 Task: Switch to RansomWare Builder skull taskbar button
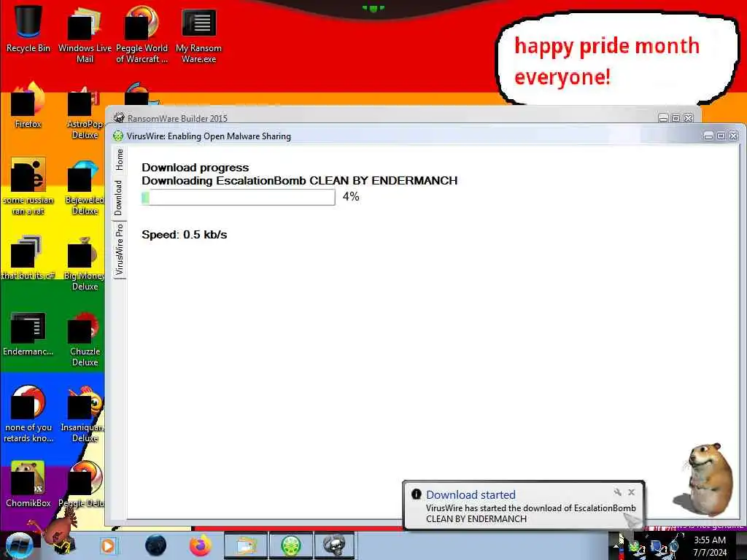335,545
